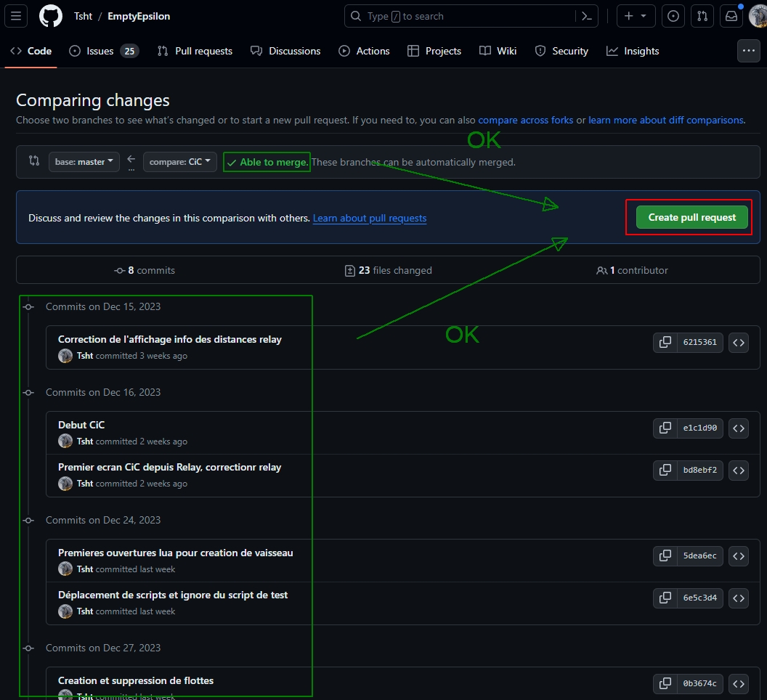Expand the compare: CiC branch dropdown

(x=180, y=162)
